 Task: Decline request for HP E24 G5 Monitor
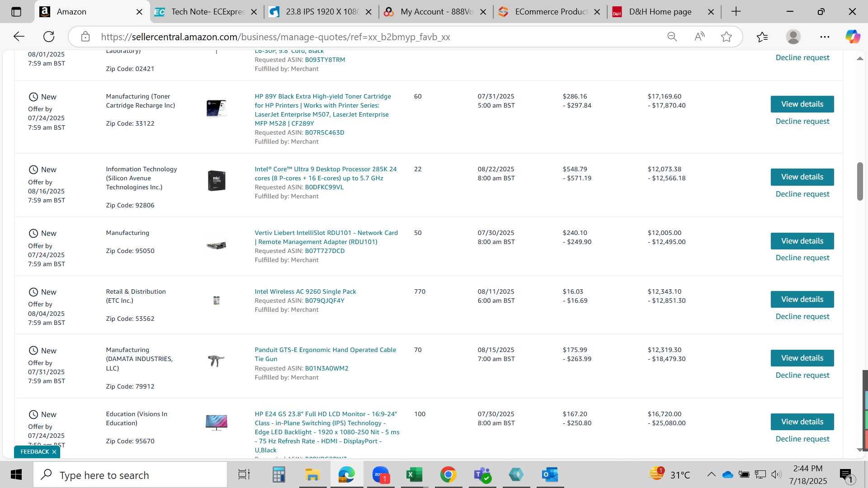(802, 439)
